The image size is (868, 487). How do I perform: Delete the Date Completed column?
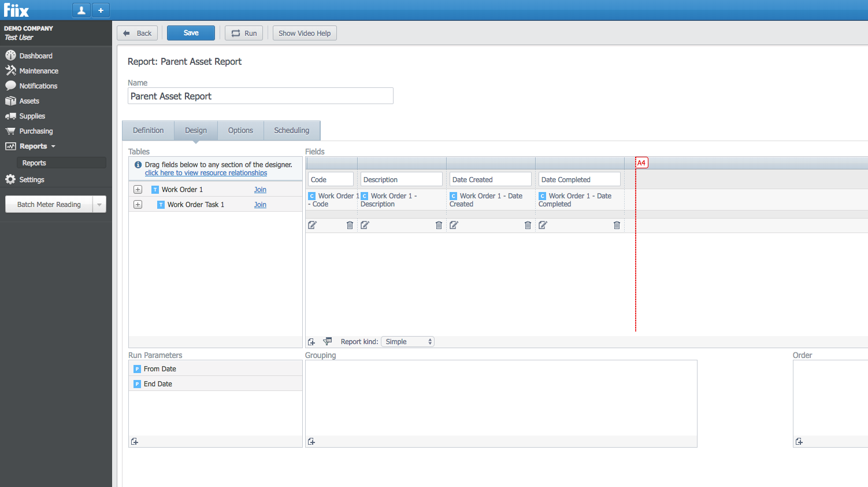[x=617, y=225]
